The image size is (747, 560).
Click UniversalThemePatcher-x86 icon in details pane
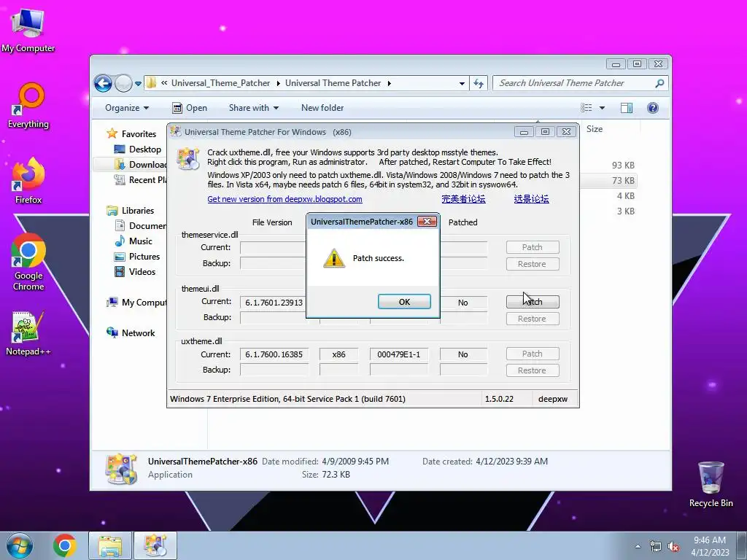[x=121, y=469]
